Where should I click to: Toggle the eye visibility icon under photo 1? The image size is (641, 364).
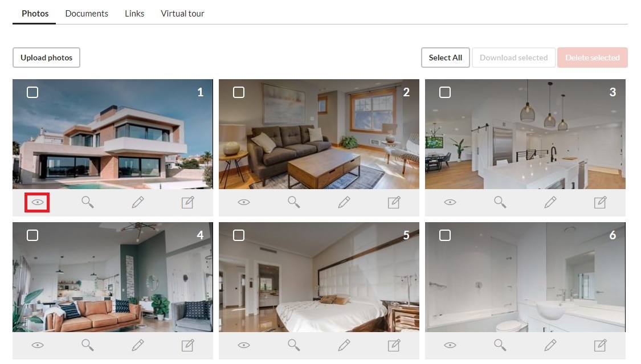coord(37,202)
